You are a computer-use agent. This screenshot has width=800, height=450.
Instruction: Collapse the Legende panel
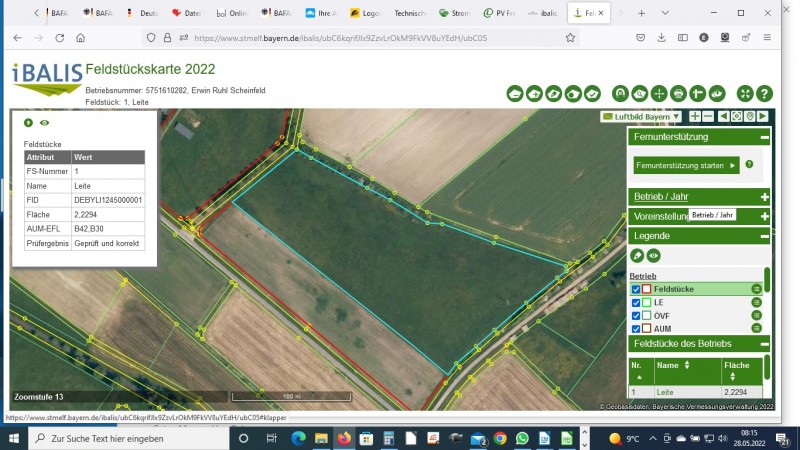tap(764, 236)
